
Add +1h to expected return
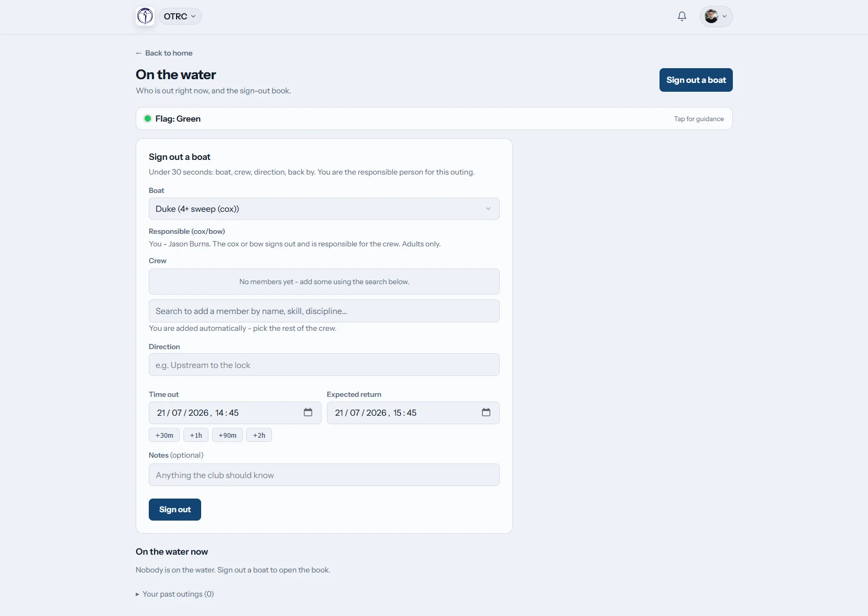point(196,435)
